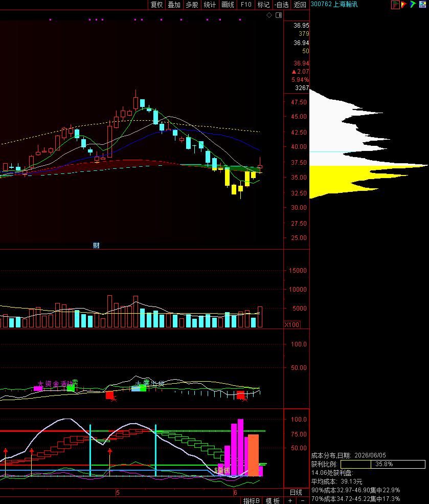The image size is (429, 504).
Task: Click the 70%成本34.72-45.22 concentration line
Action: [x=355, y=499]
